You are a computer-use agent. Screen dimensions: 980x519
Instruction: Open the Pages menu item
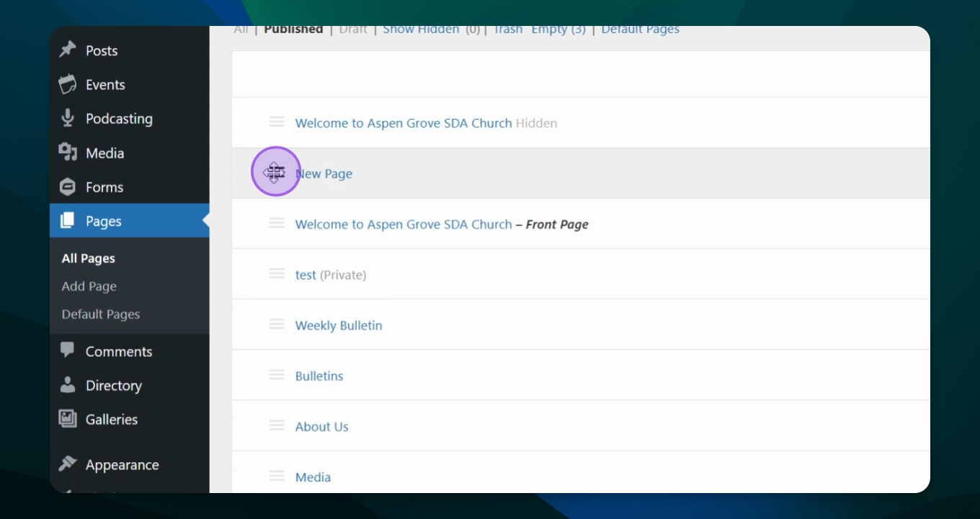[x=103, y=221]
